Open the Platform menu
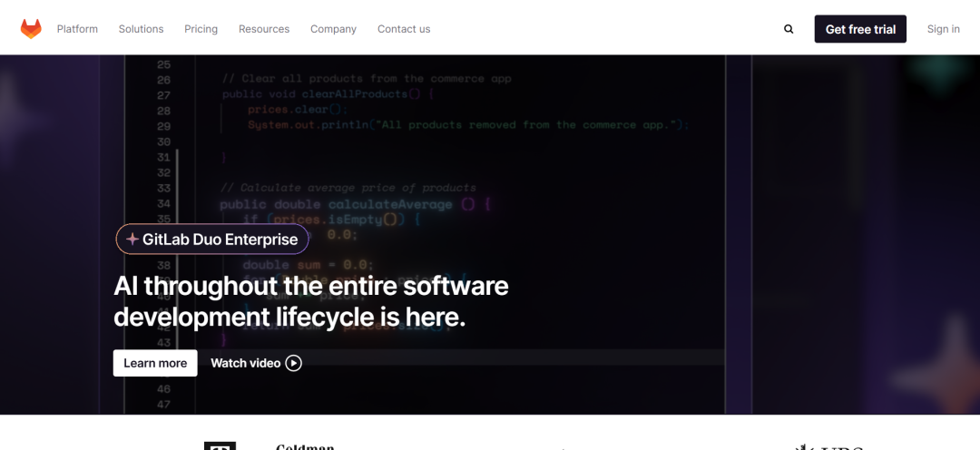Image resolution: width=980 pixels, height=450 pixels. pos(77,29)
